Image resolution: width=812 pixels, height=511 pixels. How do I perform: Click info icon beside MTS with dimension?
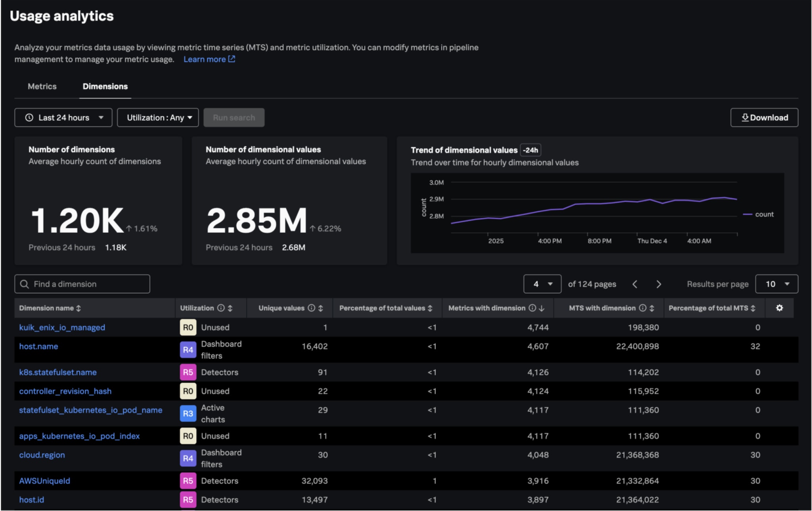[x=643, y=308]
